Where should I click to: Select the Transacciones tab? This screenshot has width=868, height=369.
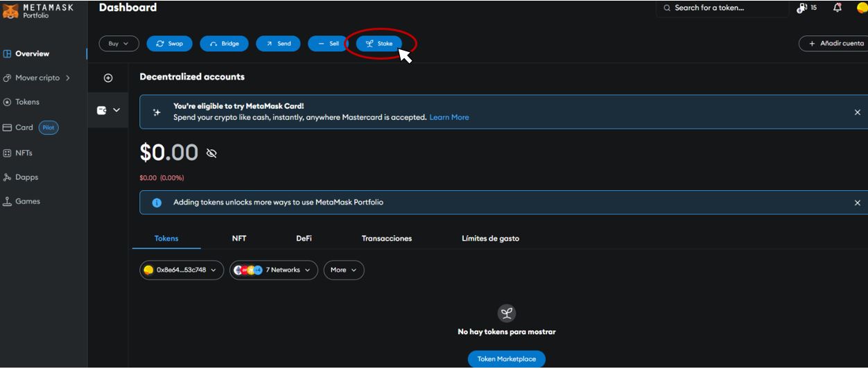pyautogui.click(x=386, y=238)
